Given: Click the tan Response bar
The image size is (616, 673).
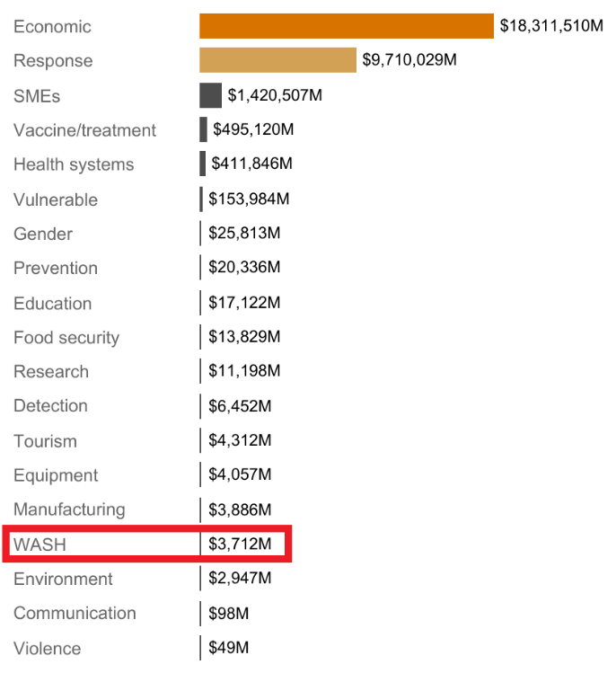Looking at the screenshot, I should 277,60.
